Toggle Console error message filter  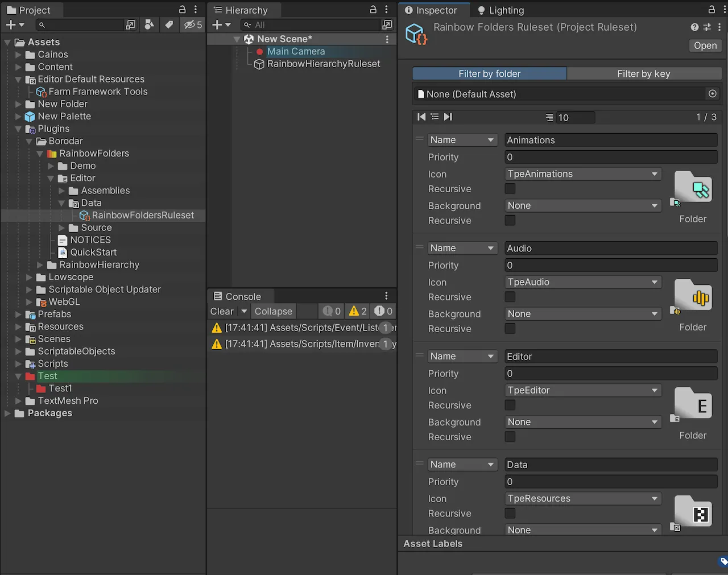click(x=383, y=311)
